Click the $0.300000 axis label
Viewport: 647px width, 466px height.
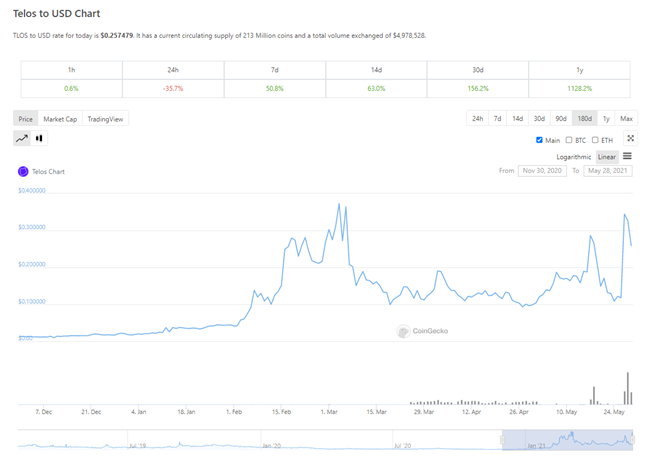tap(32, 227)
